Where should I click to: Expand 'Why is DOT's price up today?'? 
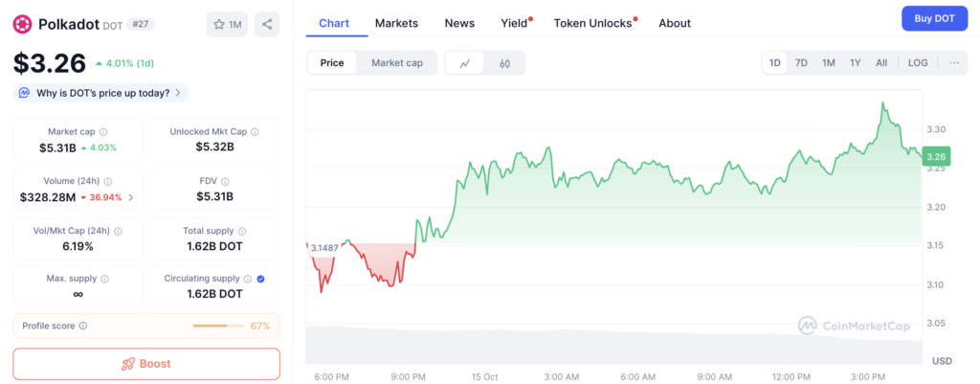coord(100,93)
